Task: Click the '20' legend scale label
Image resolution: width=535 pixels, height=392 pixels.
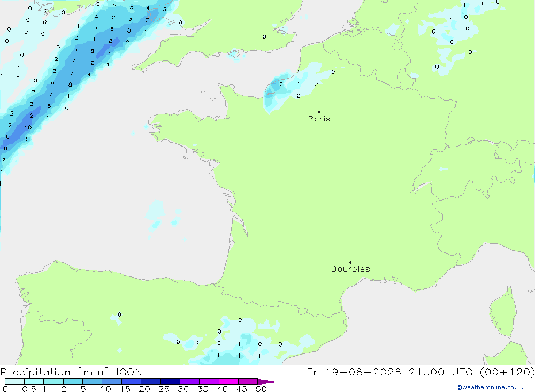Action: 144,389
